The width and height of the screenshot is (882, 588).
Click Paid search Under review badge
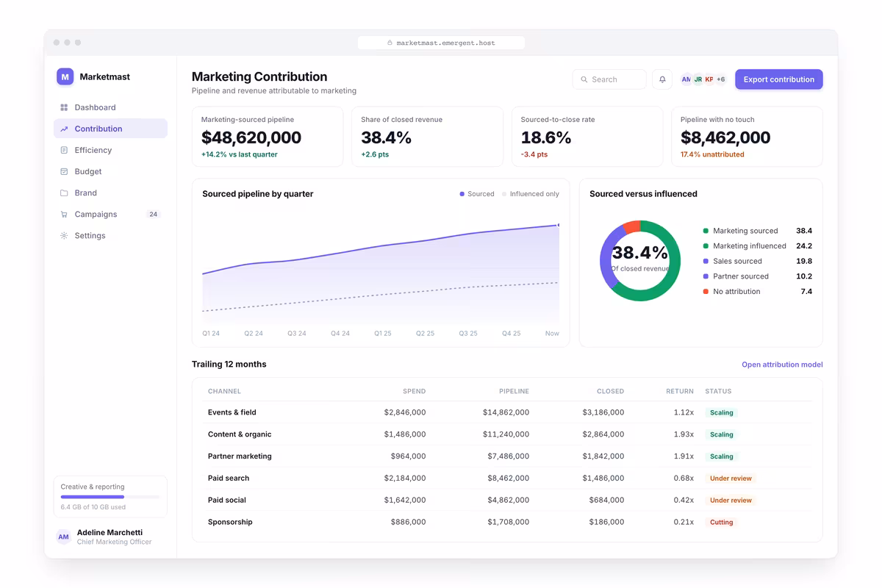click(x=731, y=478)
